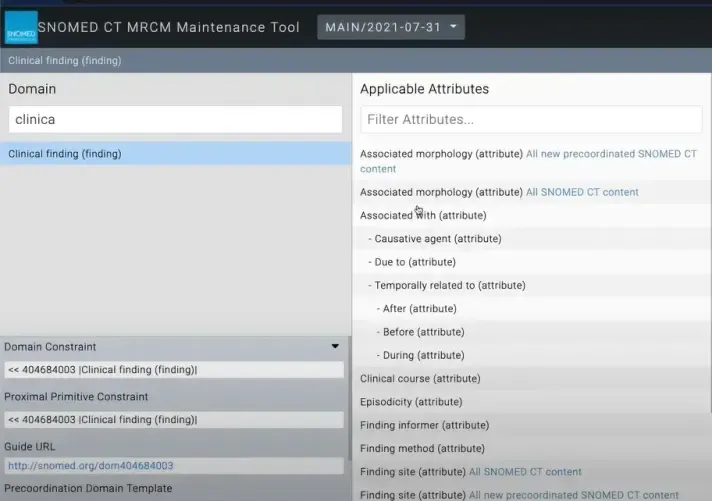Select the Episodicity (attribute) row
This screenshot has width=712, height=501.
[x=411, y=402]
